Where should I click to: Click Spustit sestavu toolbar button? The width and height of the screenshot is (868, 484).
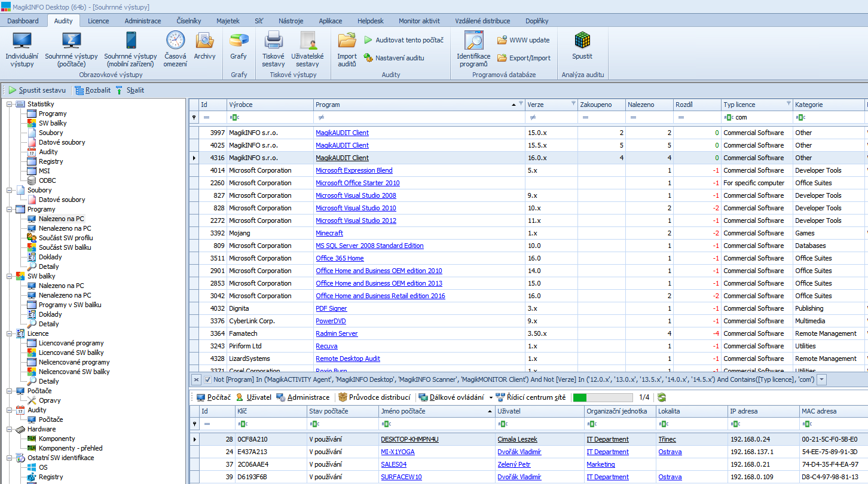coord(37,90)
